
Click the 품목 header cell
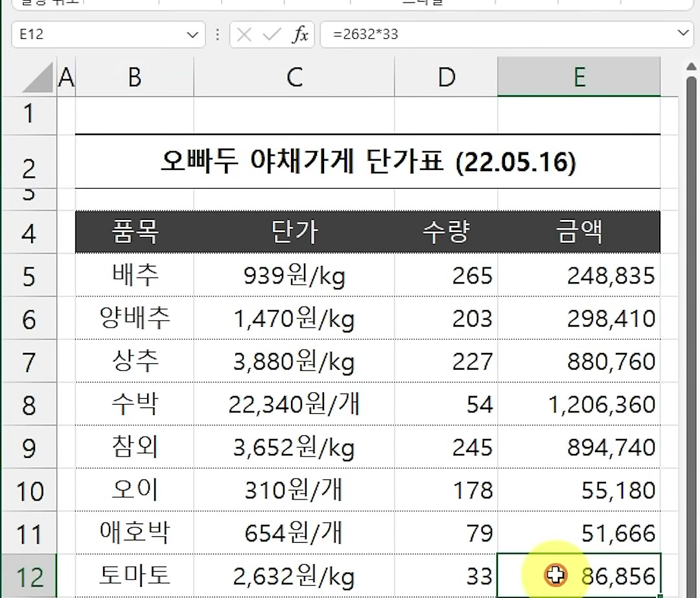point(134,232)
